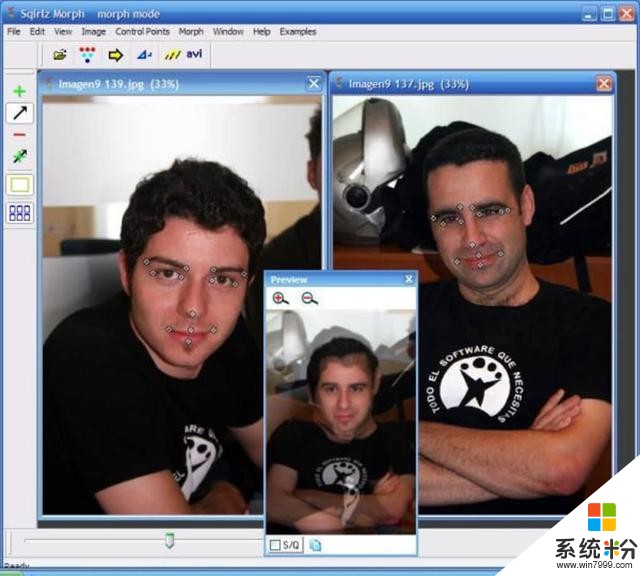Close the Imagen9 137.jpg window
640x576 pixels.
604,84
